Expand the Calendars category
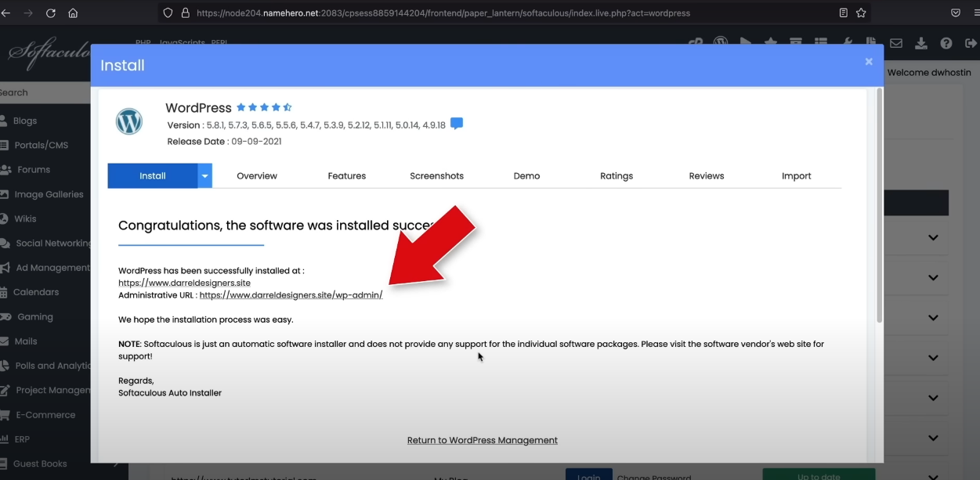This screenshot has width=980, height=480. (35, 292)
